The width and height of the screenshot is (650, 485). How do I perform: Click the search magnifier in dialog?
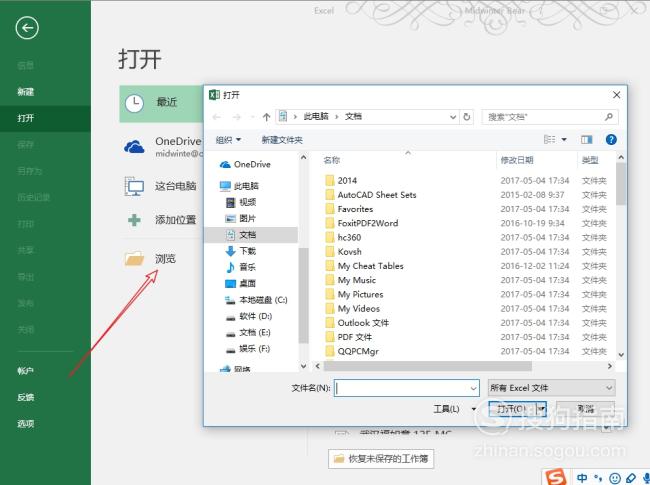pyautogui.click(x=609, y=117)
